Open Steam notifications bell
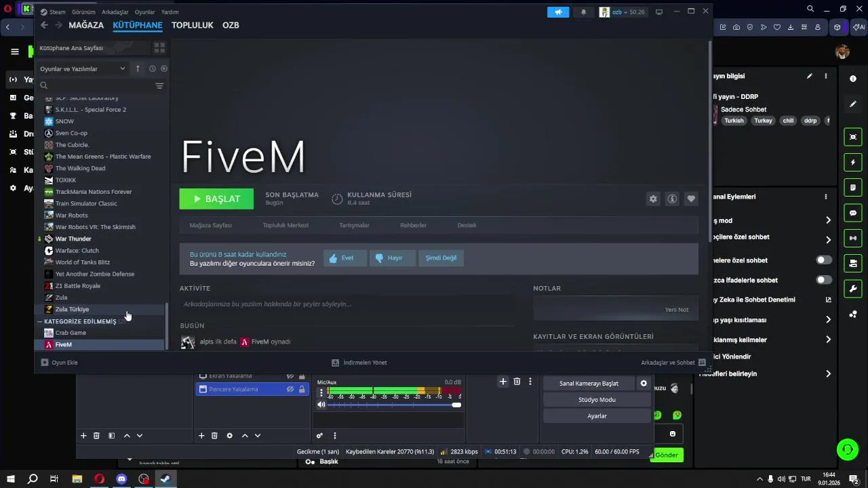868x488 pixels. (x=583, y=12)
